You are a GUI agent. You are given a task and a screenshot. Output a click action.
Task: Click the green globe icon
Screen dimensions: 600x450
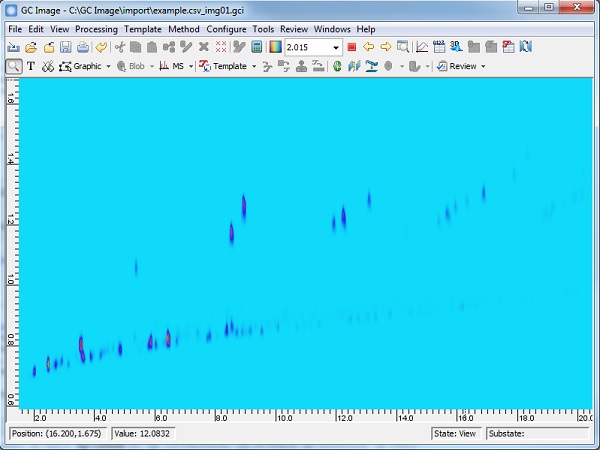tap(337, 66)
